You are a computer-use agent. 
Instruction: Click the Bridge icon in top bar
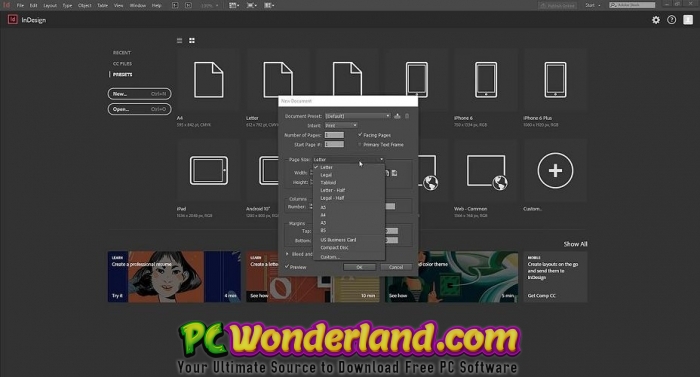(175, 5)
